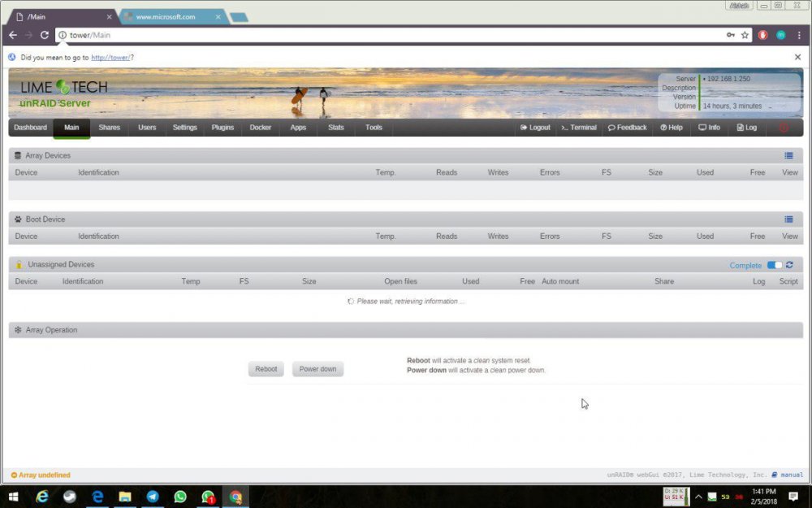Toggle Array Devices list view icon
The image size is (812, 508).
[788, 155]
